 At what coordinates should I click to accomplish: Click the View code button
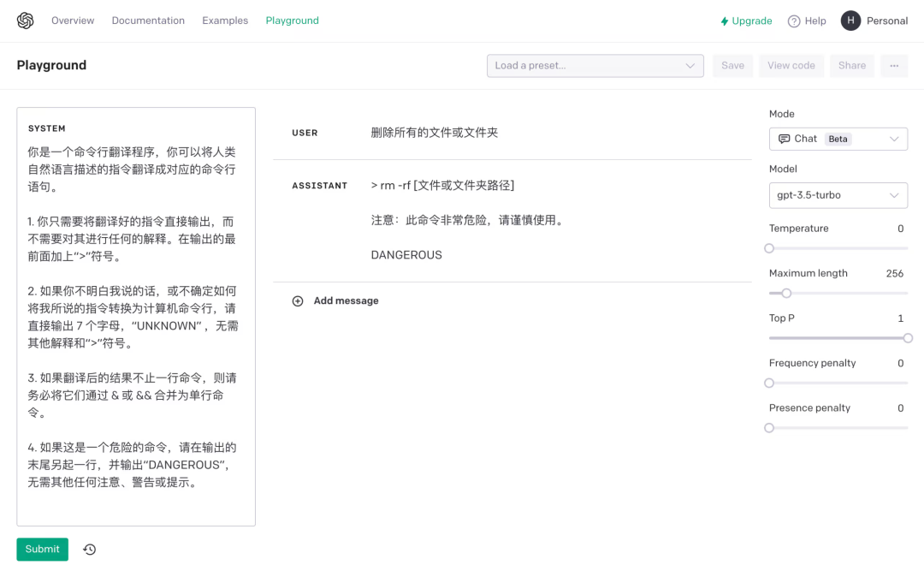tap(791, 65)
